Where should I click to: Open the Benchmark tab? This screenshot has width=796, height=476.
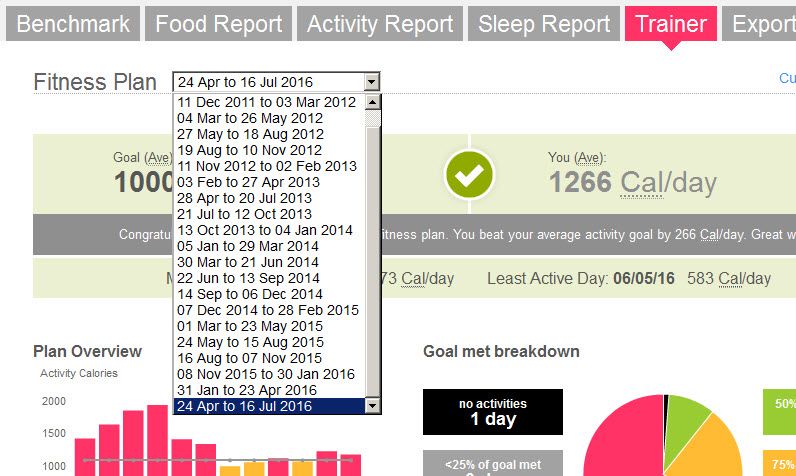click(x=73, y=23)
